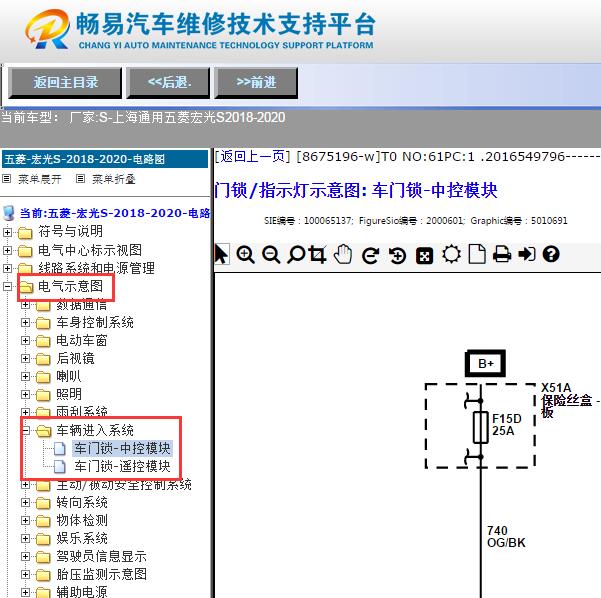This screenshot has width=601, height=598.
Task: Collapse the 电气示意图 tree node
Action: tap(7, 286)
